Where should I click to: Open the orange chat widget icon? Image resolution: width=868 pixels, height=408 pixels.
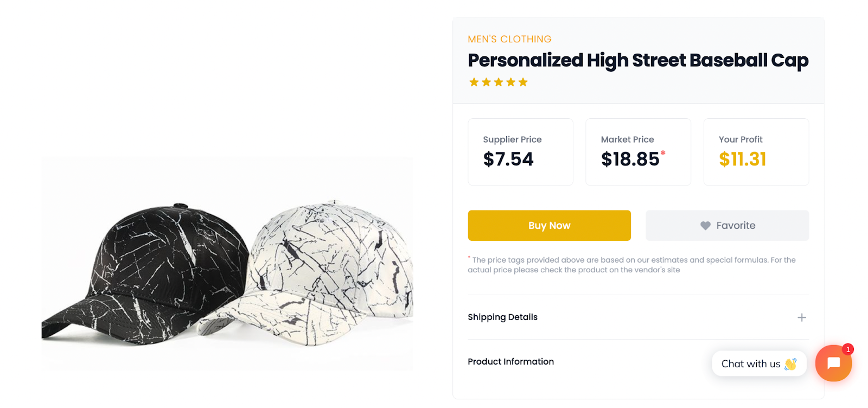pos(833,364)
